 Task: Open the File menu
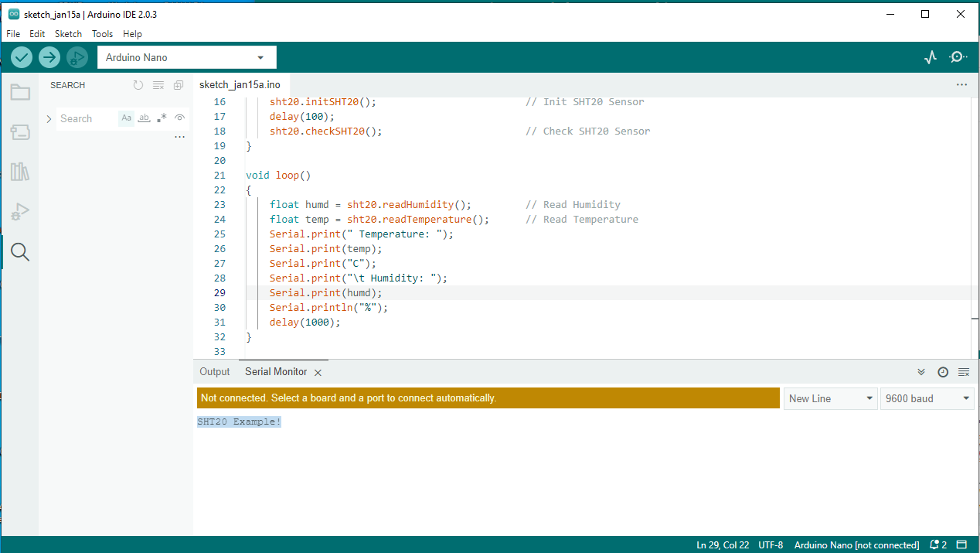13,34
